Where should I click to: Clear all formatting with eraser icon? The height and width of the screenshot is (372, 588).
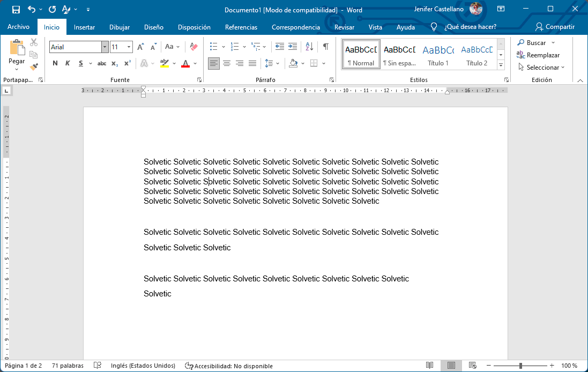pyautogui.click(x=193, y=47)
